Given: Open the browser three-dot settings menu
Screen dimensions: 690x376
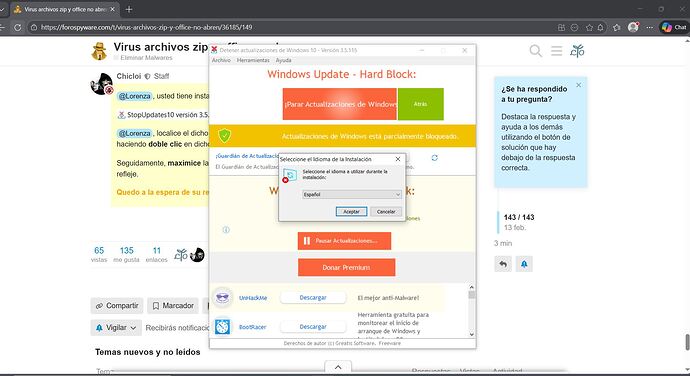Looking at the screenshot, I should pos(650,27).
